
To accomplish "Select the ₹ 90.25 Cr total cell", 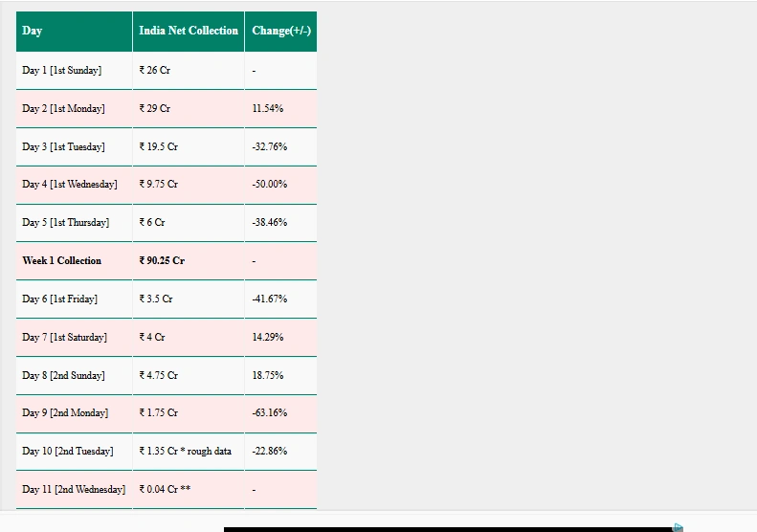I will point(189,260).
